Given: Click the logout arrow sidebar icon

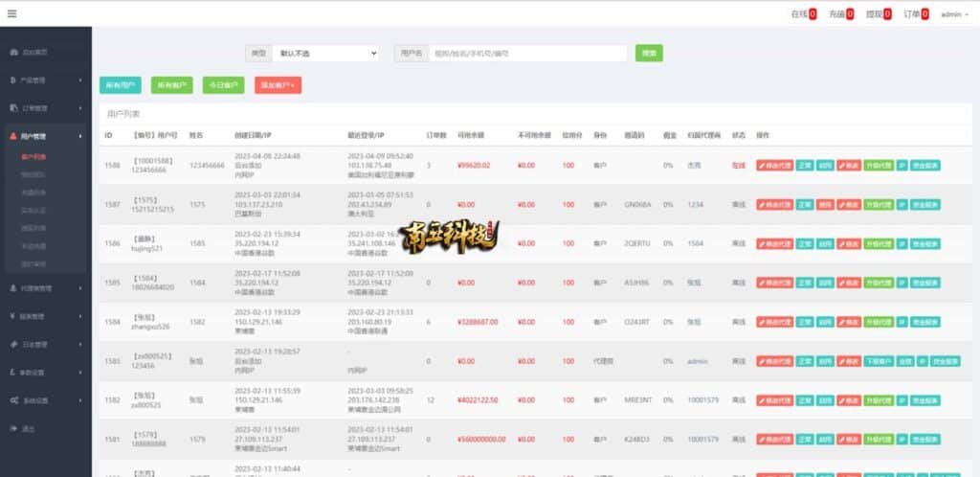Looking at the screenshot, I should click(x=13, y=428).
